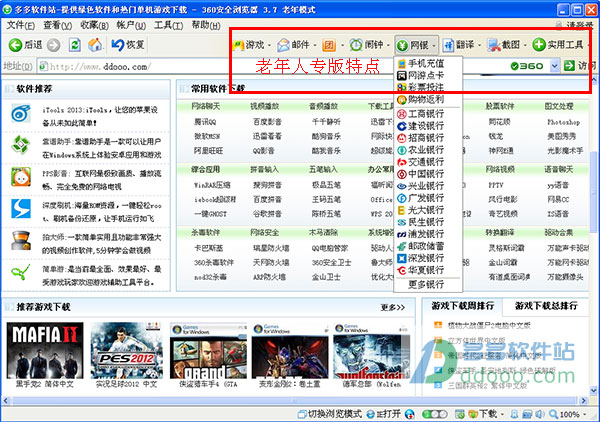Open the 游戏 games toolbar button
Viewport: 600px width, 422px height.
(249, 45)
